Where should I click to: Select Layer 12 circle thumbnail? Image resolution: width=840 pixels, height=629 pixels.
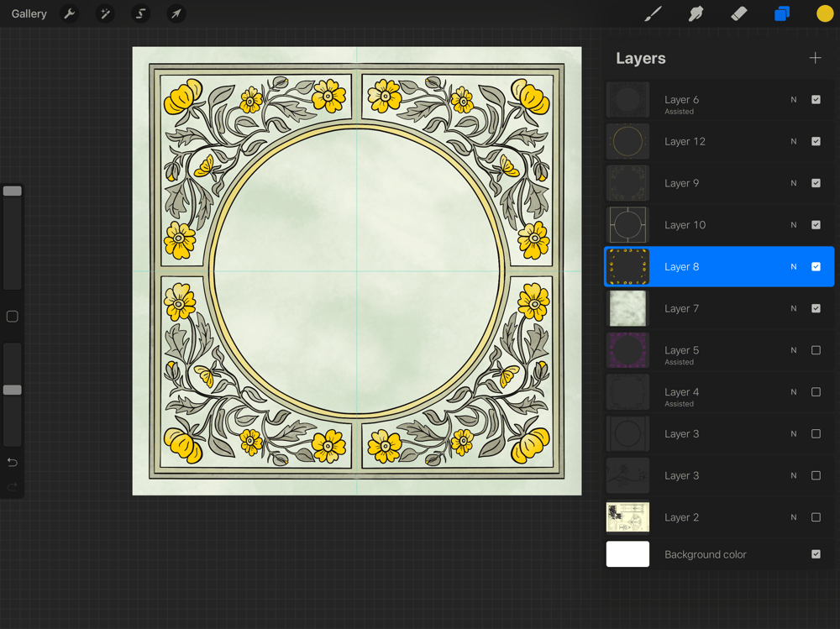tap(627, 141)
